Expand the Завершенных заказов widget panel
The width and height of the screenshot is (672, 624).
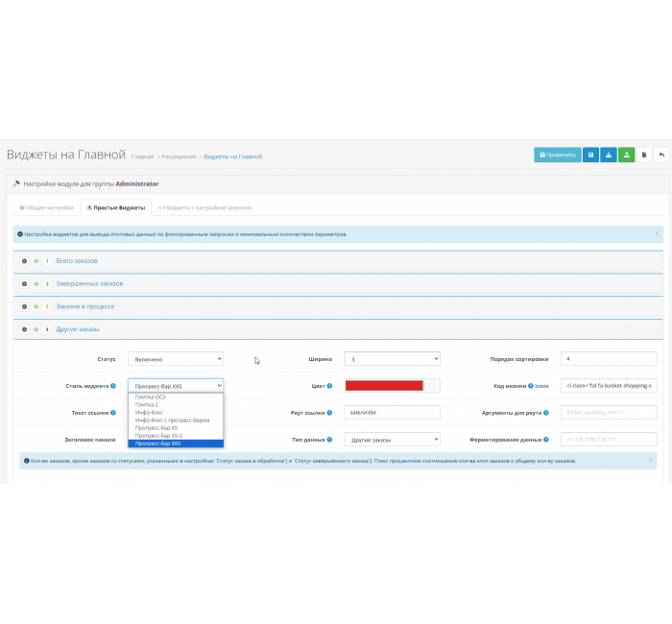(x=89, y=284)
